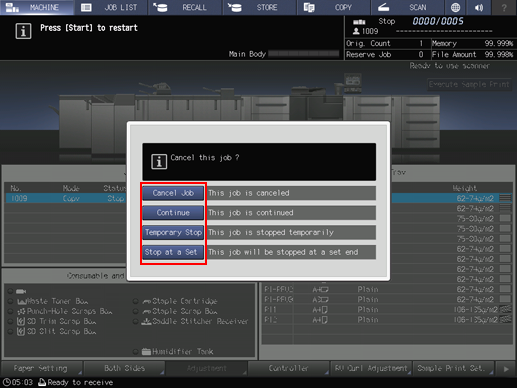517x388 pixels.
Task: Click the STORE disk icon
Action: point(235,7)
